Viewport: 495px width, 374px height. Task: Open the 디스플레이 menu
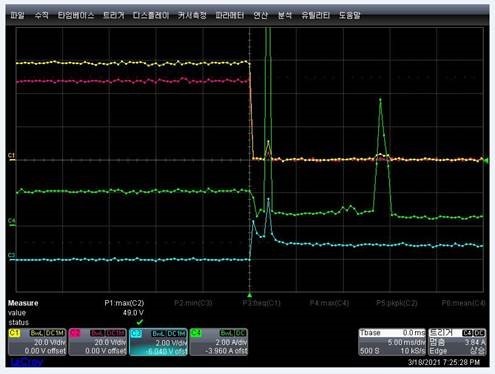click(151, 15)
